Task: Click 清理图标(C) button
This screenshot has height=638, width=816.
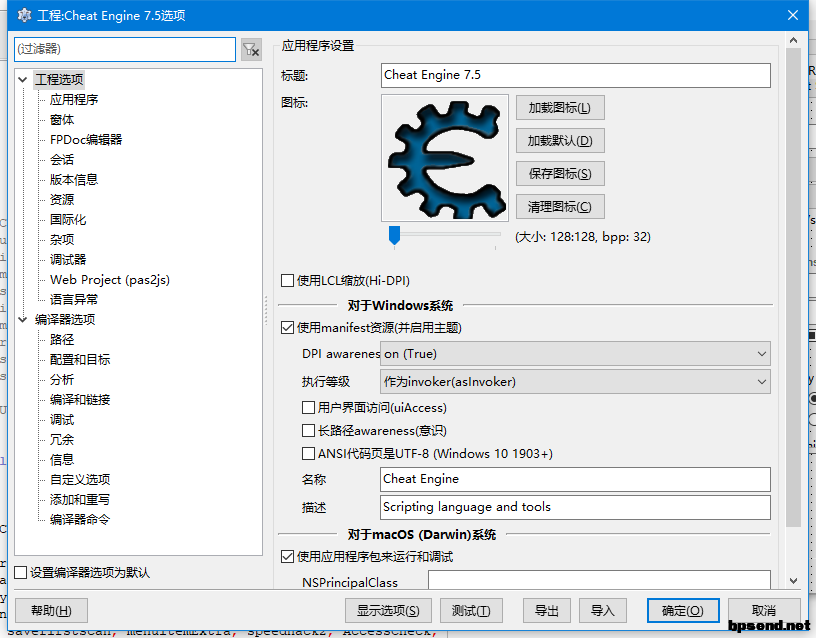Action: 560,207
